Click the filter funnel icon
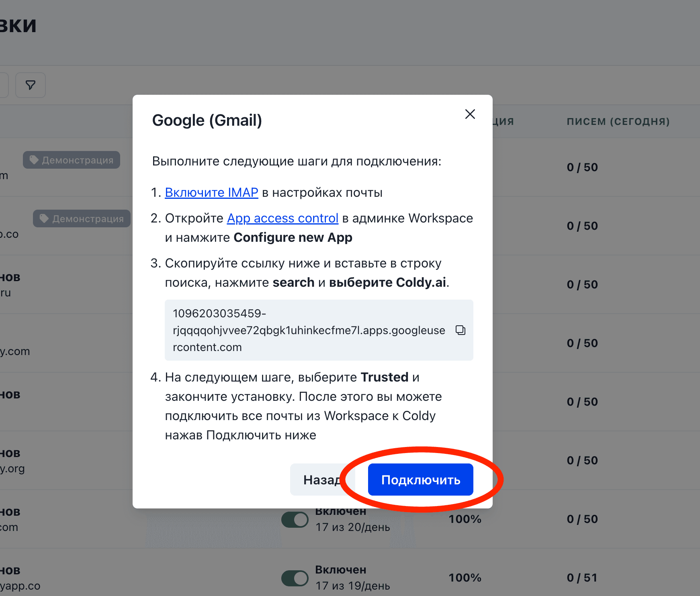Viewport: 700px width, 596px height. 31,85
